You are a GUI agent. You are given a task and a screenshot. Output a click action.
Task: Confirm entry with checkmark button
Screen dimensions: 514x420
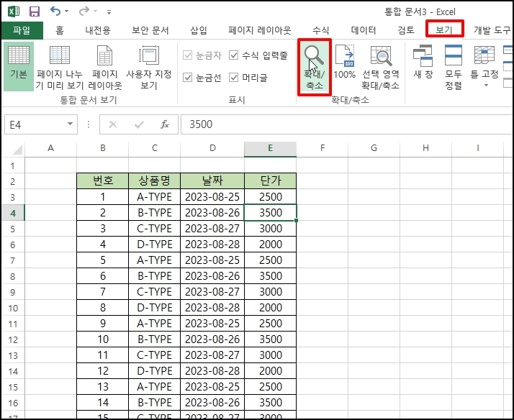point(139,124)
